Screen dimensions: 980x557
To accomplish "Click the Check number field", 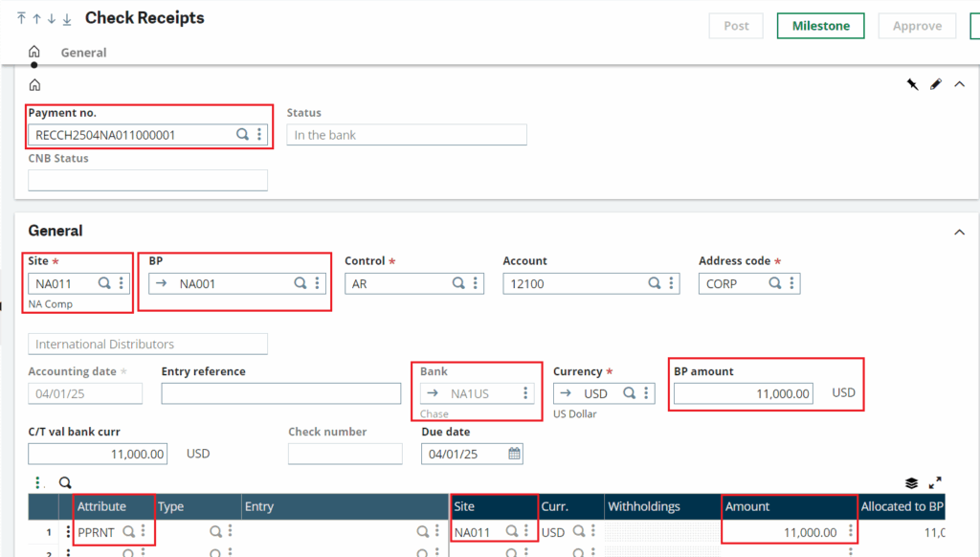I will coord(345,454).
